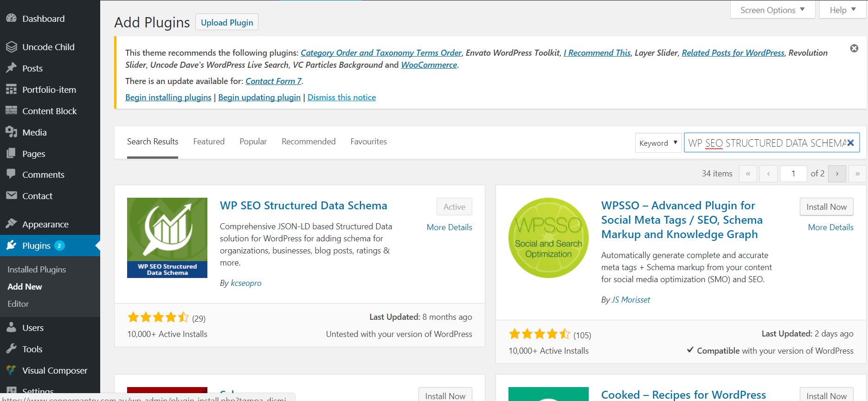Open the WP SEO Structured Data Schema title
Viewport: 868px width, 401px height.
[303, 206]
